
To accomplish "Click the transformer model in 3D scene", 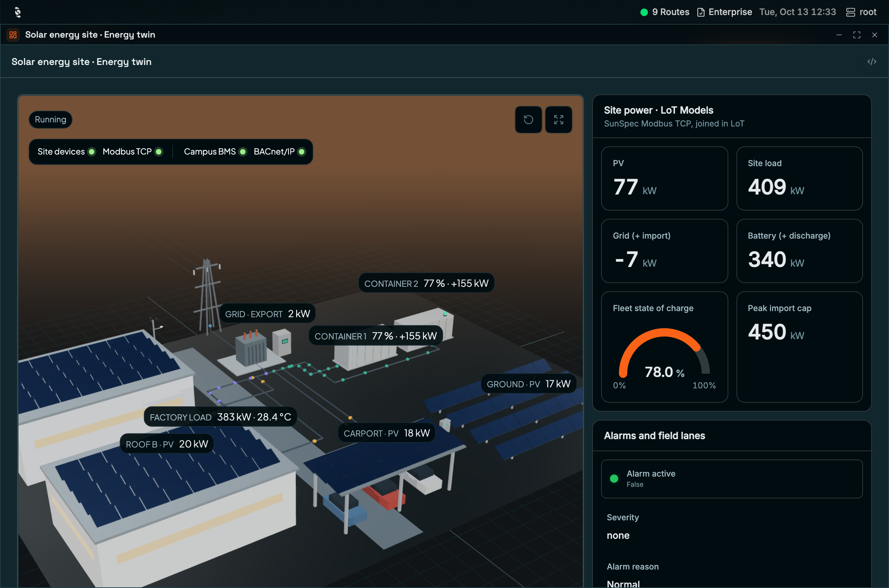I will click(x=251, y=348).
